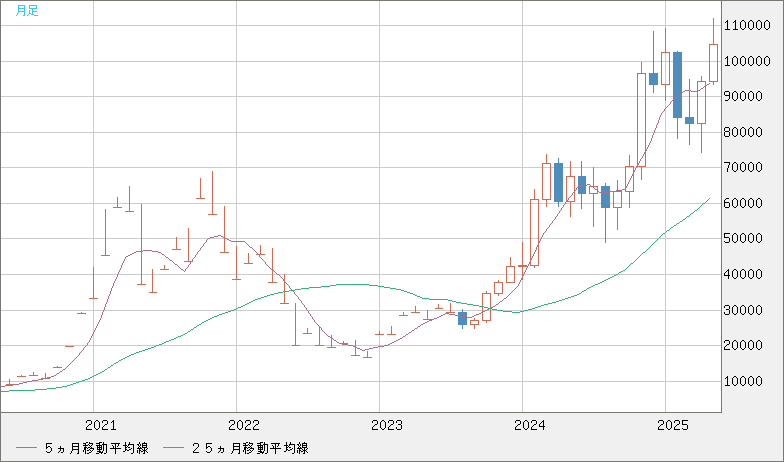Click the 2025 year label on the x-axis
Viewport: 784px width, 462px height.
[x=672, y=426]
